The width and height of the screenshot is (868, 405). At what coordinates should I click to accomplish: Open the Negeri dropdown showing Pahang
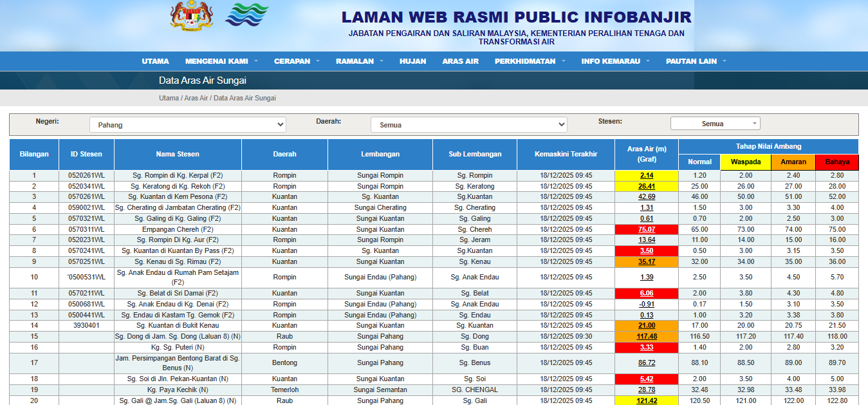pyautogui.click(x=187, y=125)
